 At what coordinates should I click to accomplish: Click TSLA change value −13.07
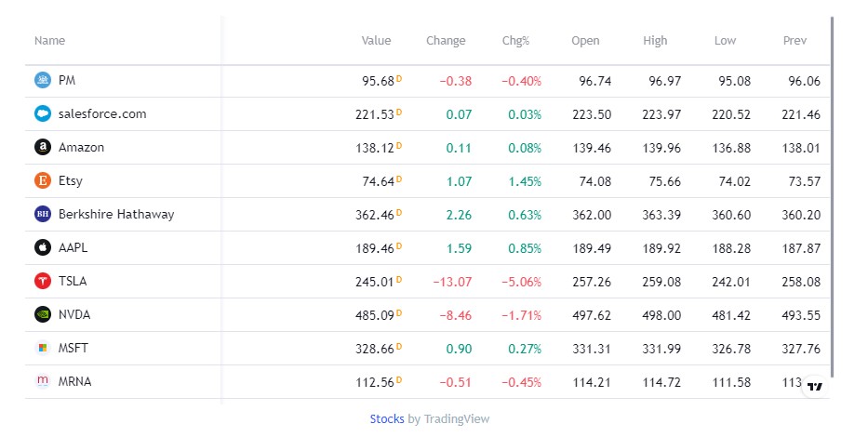click(452, 282)
